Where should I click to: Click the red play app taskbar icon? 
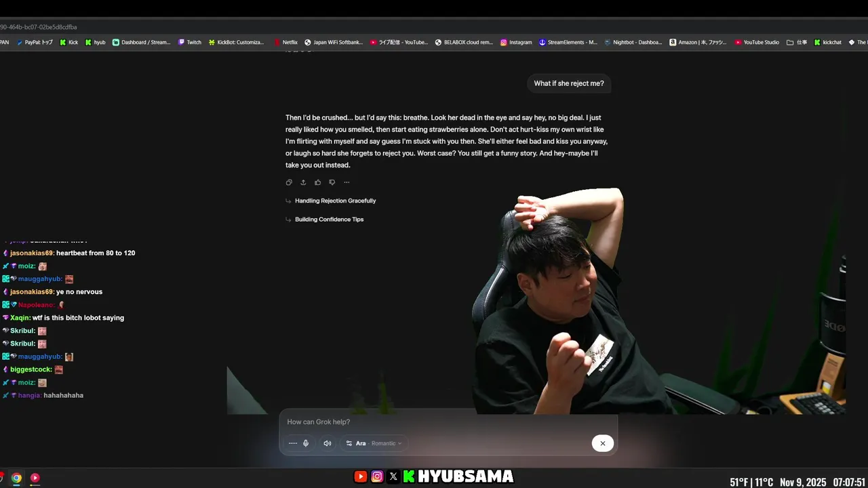(x=35, y=478)
